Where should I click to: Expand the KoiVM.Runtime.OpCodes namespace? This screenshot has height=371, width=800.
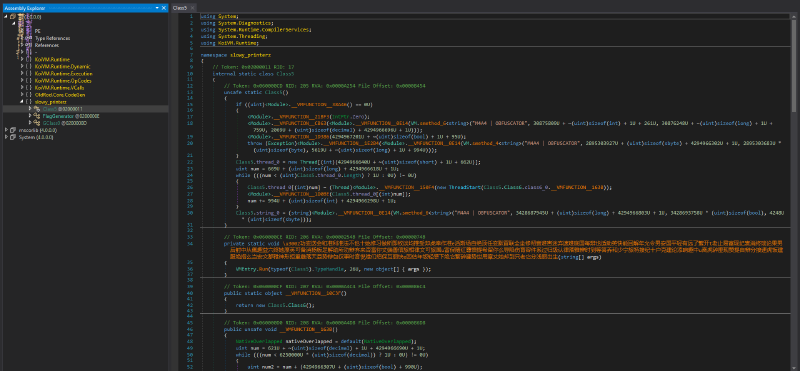pos(22,81)
